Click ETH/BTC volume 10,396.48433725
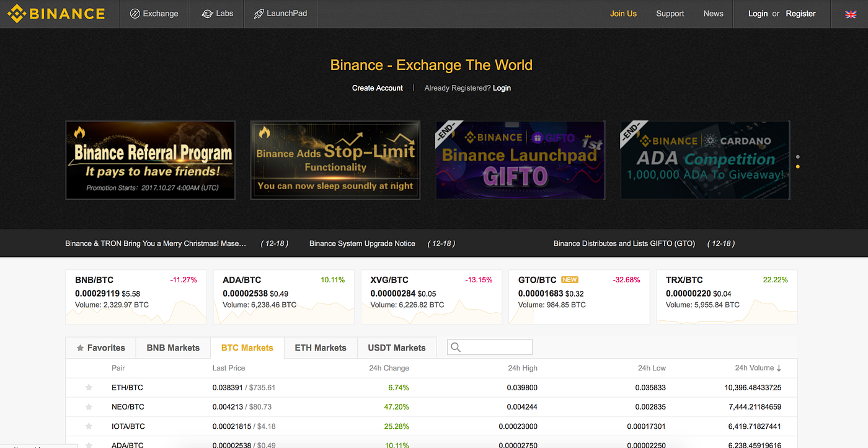The image size is (868, 448). [x=753, y=388]
